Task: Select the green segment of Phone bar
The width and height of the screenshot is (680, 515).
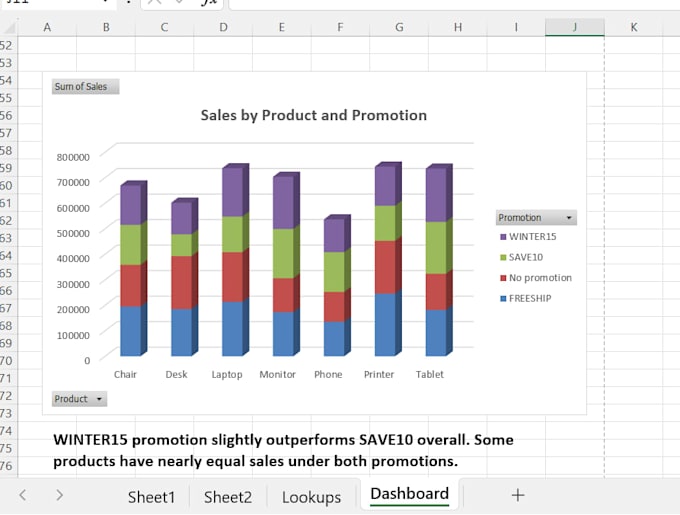Action: tap(334, 272)
